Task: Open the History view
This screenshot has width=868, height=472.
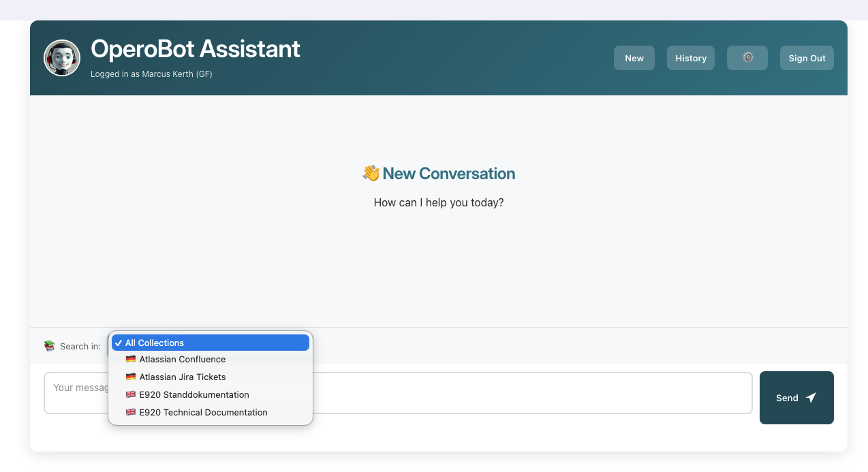Action: coord(690,58)
